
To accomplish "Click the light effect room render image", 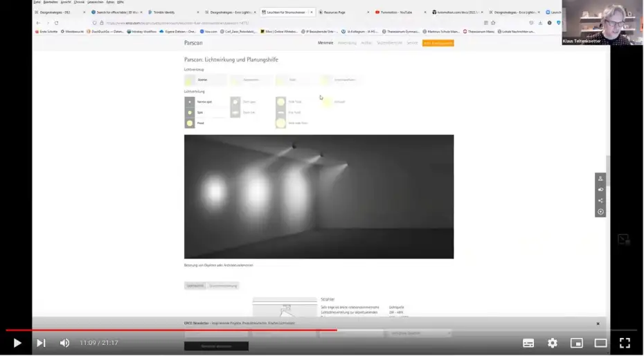I will (x=319, y=197).
